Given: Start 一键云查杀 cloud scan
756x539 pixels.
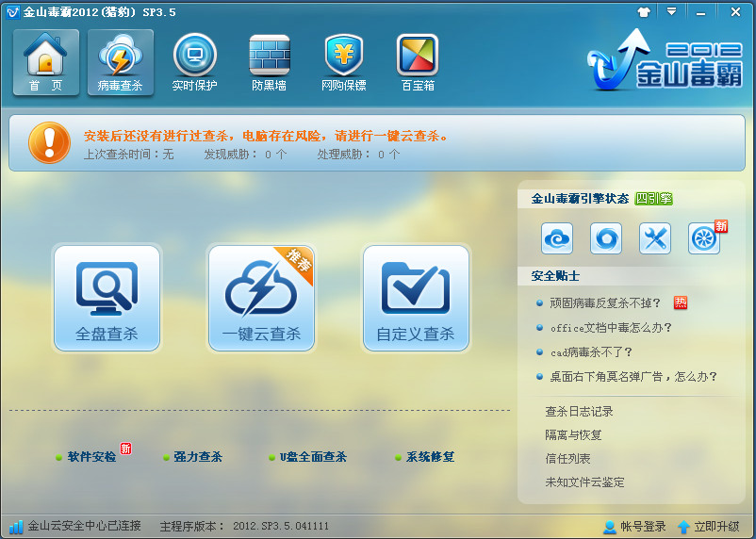Looking at the screenshot, I should click(261, 298).
